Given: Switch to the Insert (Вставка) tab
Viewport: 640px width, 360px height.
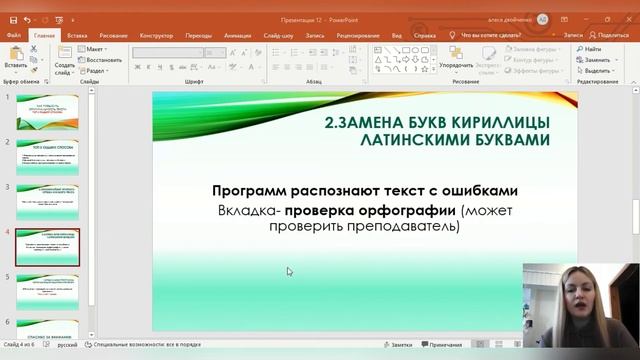Looking at the screenshot, I should pyautogui.click(x=77, y=36).
